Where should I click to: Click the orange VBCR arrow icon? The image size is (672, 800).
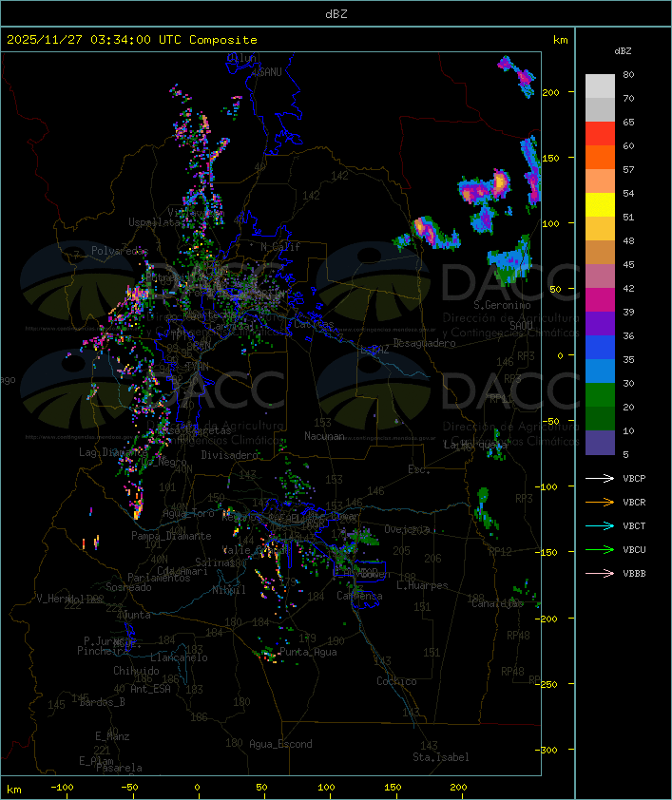(x=600, y=502)
